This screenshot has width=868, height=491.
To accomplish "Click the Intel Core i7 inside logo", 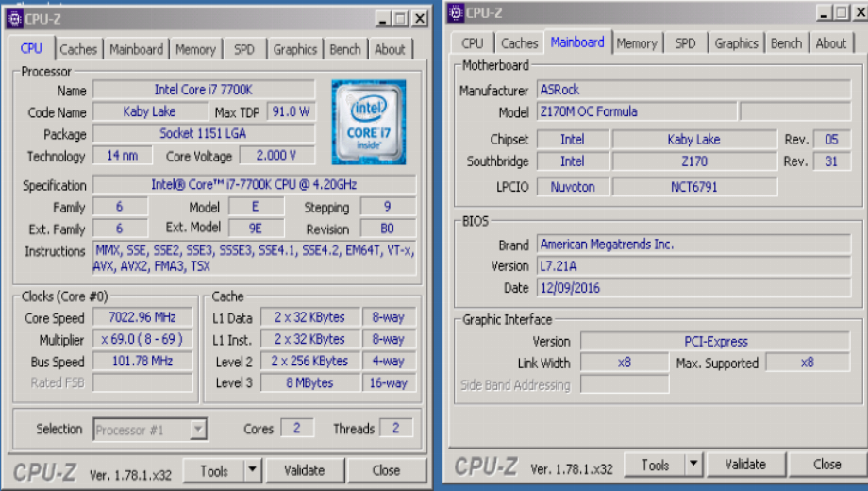I will [x=369, y=123].
